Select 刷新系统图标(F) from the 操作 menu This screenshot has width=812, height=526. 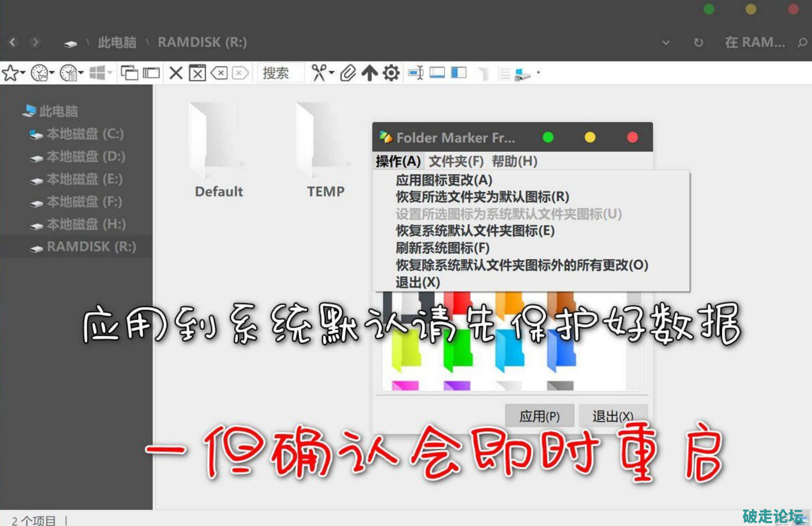(442, 248)
